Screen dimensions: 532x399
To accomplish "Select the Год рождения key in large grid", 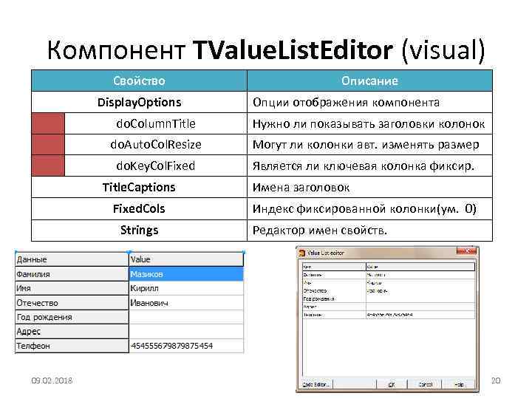I will (72, 317).
